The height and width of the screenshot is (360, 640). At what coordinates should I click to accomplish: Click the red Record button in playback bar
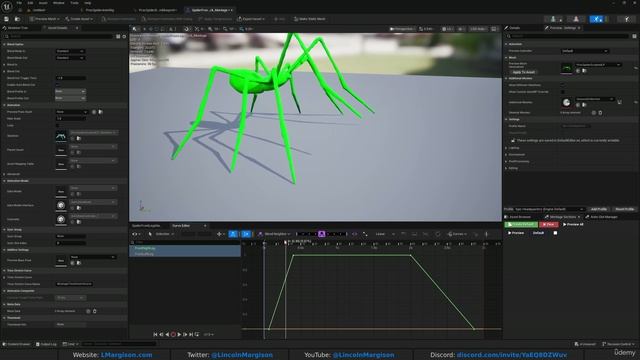(173, 334)
